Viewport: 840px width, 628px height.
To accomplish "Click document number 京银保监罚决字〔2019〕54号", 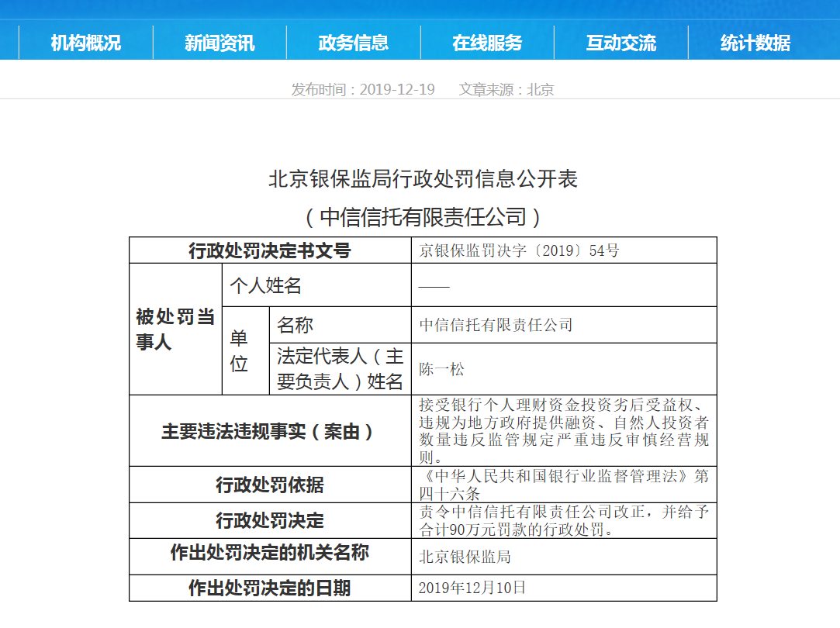I will tap(519, 250).
